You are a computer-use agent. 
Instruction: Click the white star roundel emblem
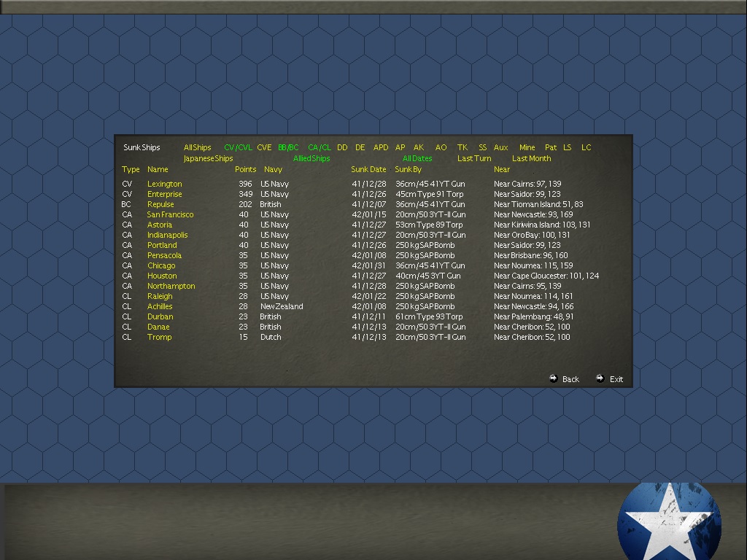click(669, 522)
